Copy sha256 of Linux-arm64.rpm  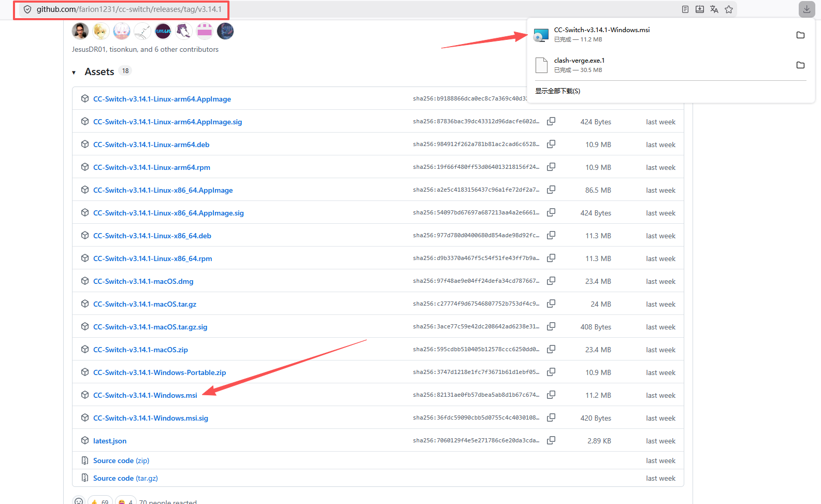551,167
